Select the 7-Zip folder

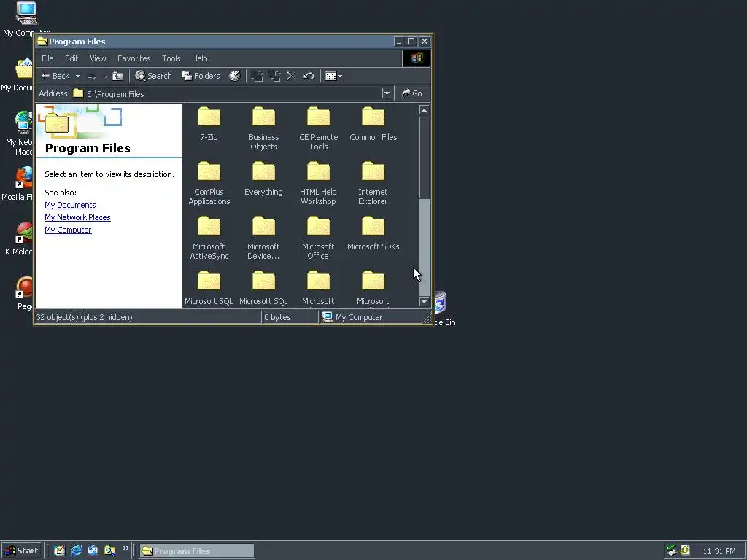coord(209,124)
